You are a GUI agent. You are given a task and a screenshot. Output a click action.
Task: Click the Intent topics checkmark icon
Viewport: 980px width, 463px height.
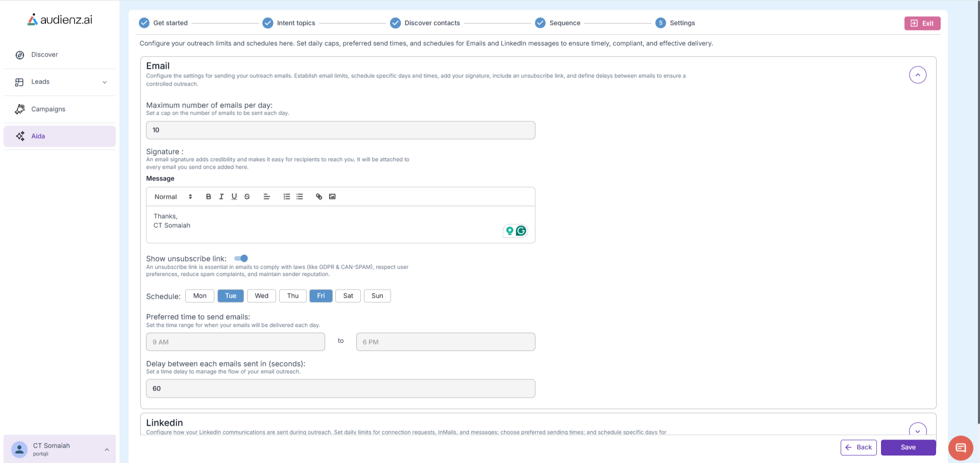point(268,23)
